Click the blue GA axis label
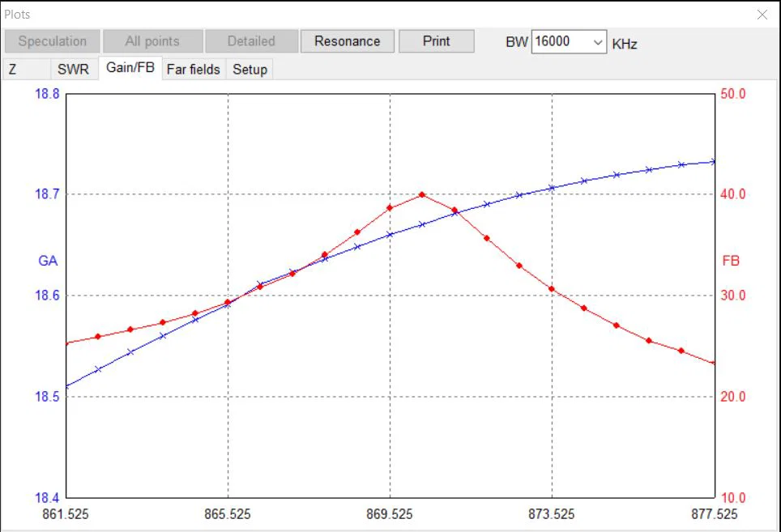Image resolution: width=781 pixels, height=532 pixels. [48, 261]
